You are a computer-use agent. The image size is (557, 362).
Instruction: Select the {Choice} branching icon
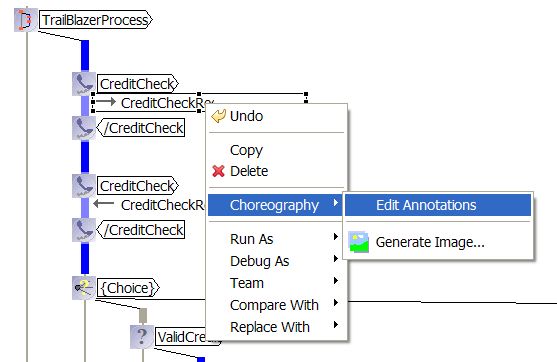pos(84,288)
